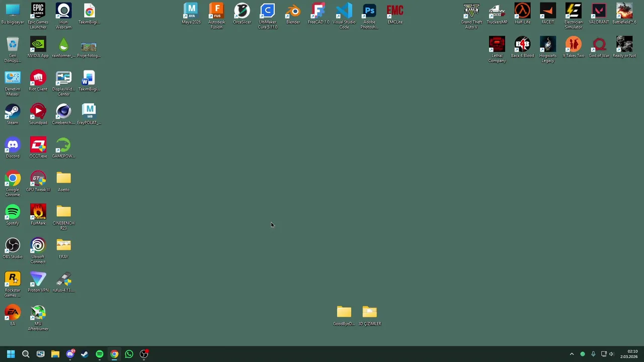
Task: Launch FreeCAD 1.0 shortcut
Action: [318, 14]
